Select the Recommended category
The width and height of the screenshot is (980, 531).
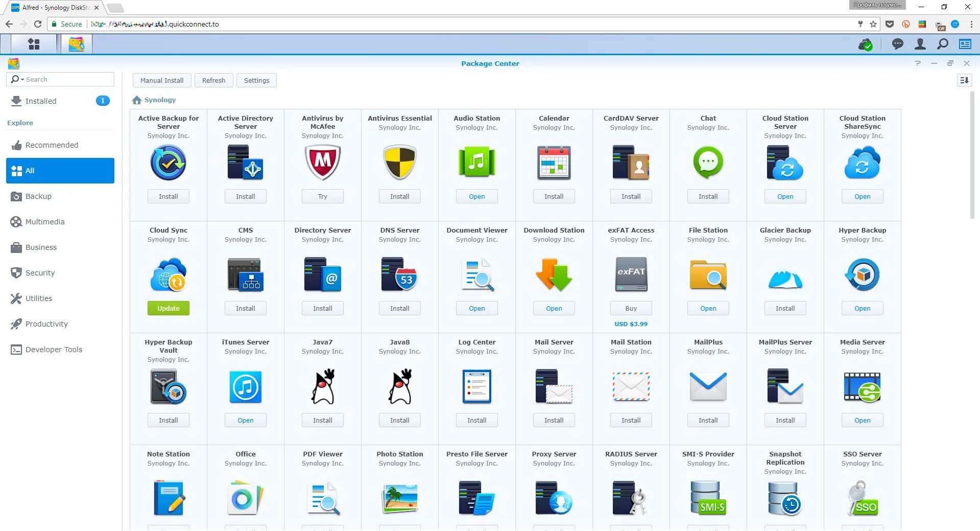pyautogui.click(x=60, y=145)
